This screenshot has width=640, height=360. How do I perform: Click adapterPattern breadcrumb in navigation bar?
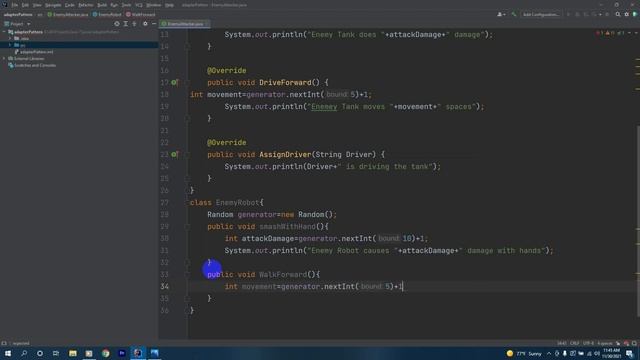pyautogui.click(x=18, y=15)
